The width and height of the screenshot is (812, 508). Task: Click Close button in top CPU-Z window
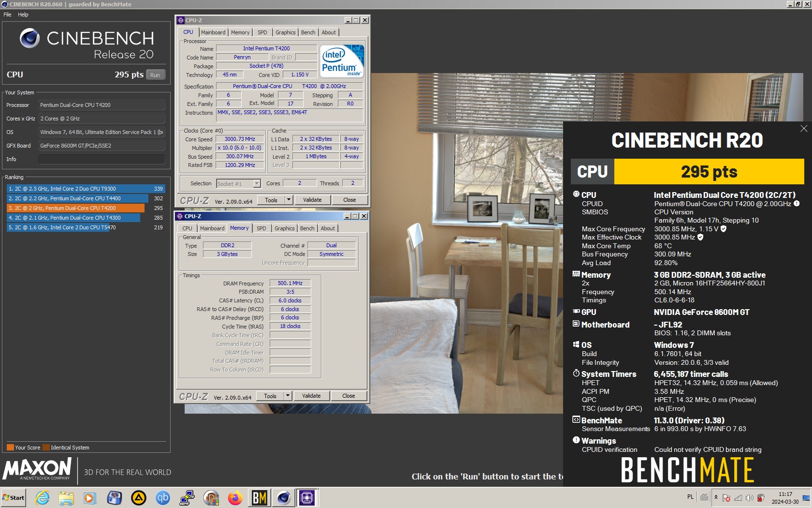click(x=349, y=200)
